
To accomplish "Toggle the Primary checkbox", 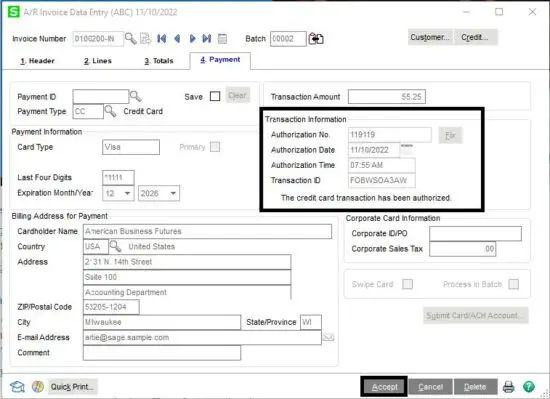I will click(x=215, y=147).
